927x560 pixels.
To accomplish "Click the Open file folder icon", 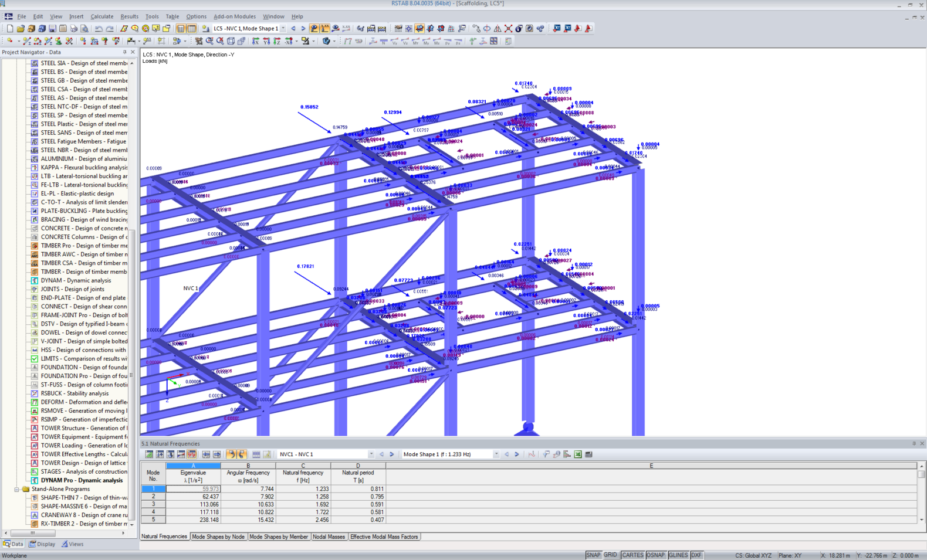I will 21,28.
